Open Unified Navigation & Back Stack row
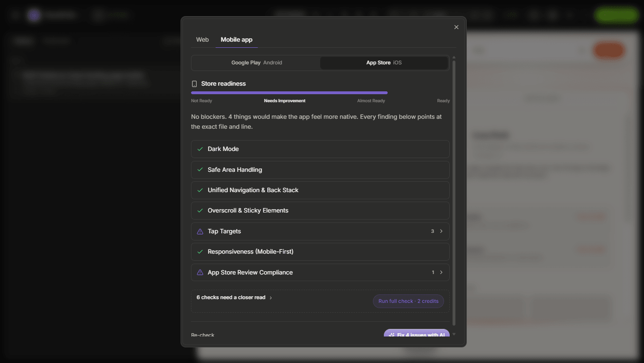 [320, 190]
